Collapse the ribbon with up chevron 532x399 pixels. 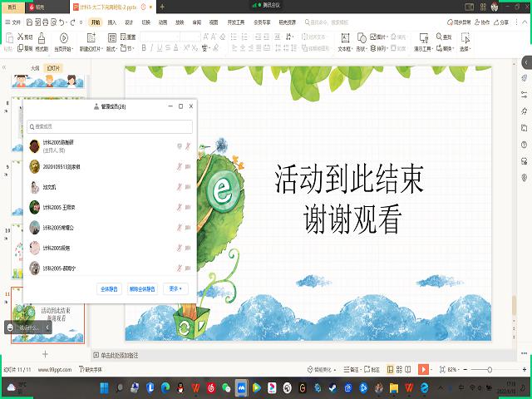click(x=525, y=22)
